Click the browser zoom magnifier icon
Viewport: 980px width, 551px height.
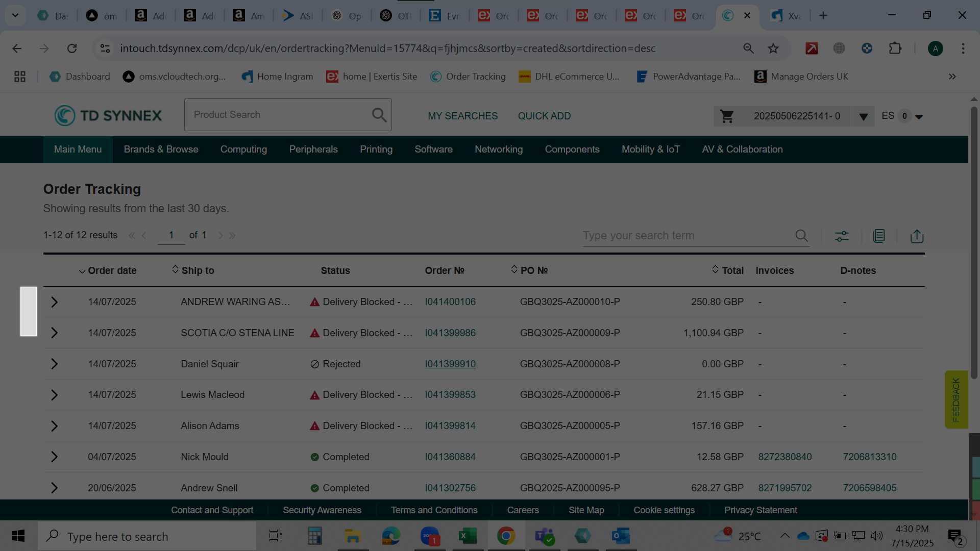[748, 48]
